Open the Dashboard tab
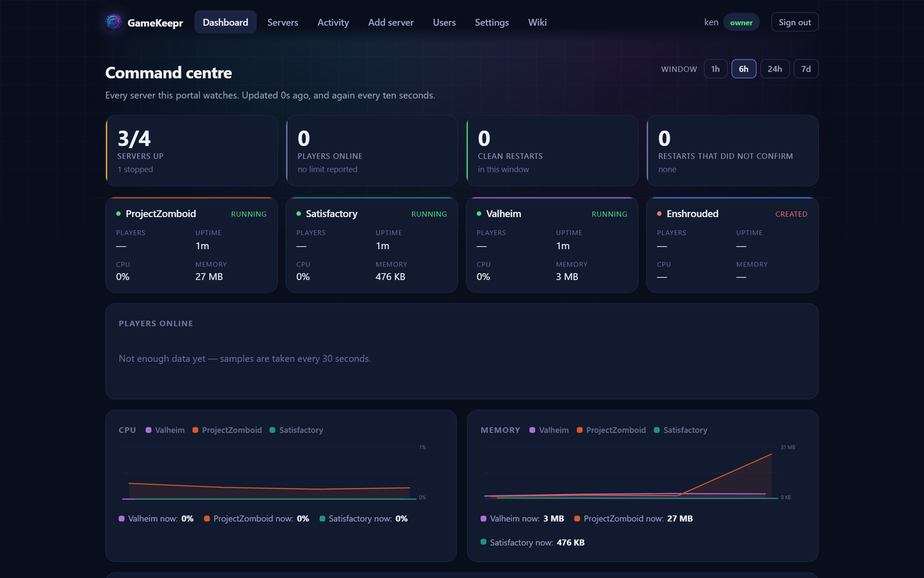Image resolution: width=924 pixels, height=578 pixels. click(x=225, y=22)
